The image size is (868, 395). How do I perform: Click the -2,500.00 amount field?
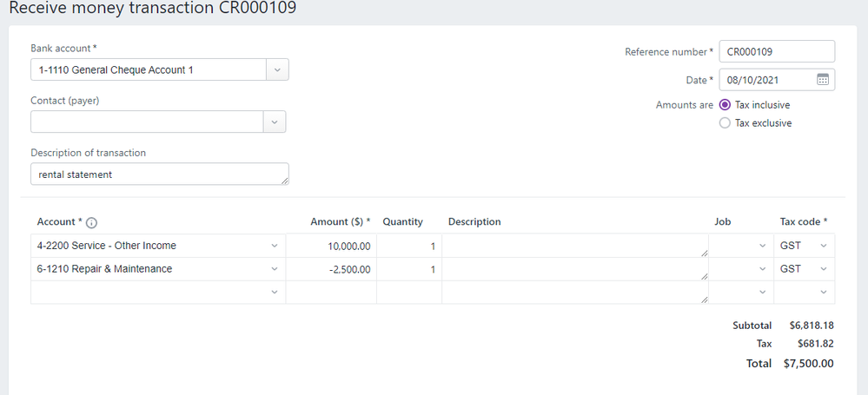pyautogui.click(x=331, y=269)
